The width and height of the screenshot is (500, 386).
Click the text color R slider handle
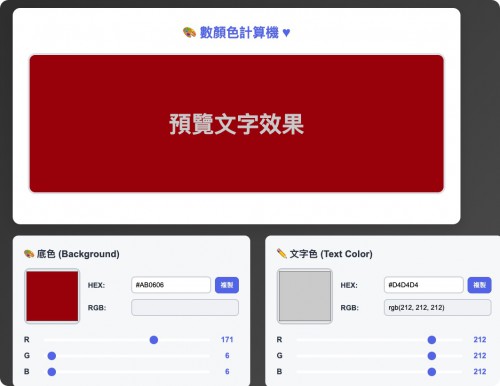432,340
